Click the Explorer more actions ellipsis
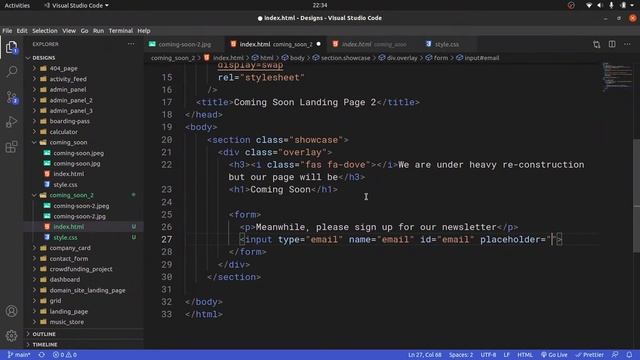This screenshot has height=360, width=640. (131, 44)
